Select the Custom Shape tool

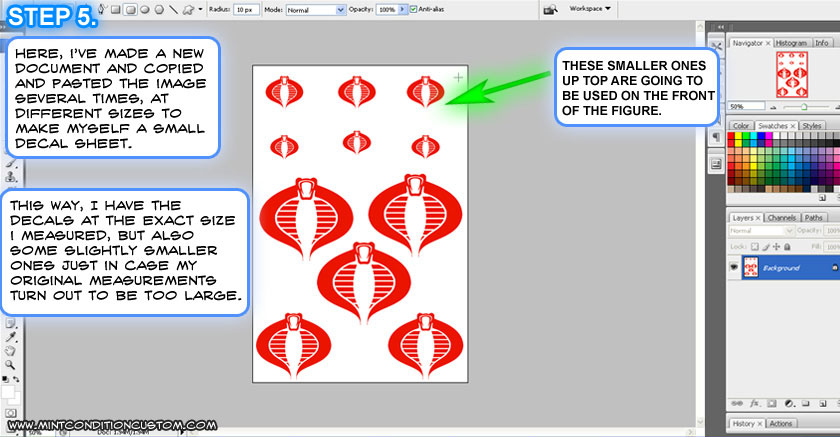point(188,9)
